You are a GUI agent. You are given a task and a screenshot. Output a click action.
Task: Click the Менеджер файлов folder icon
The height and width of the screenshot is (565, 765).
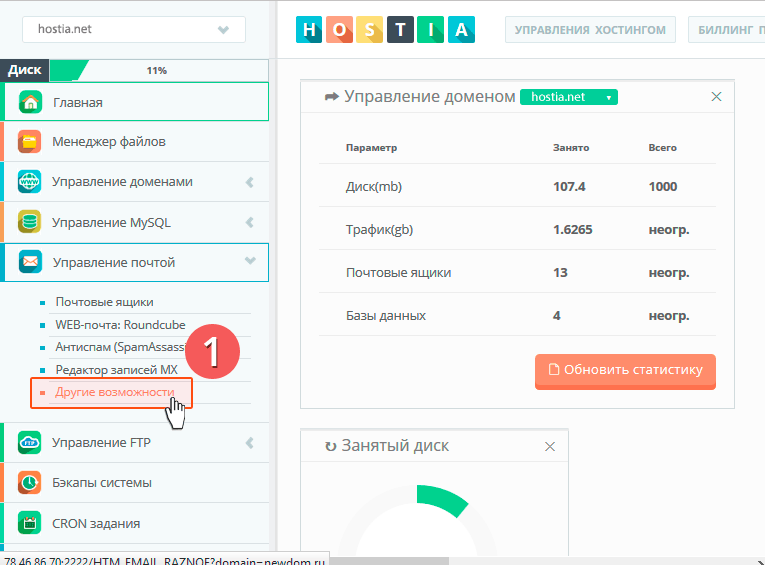pyautogui.click(x=29, y=142)
